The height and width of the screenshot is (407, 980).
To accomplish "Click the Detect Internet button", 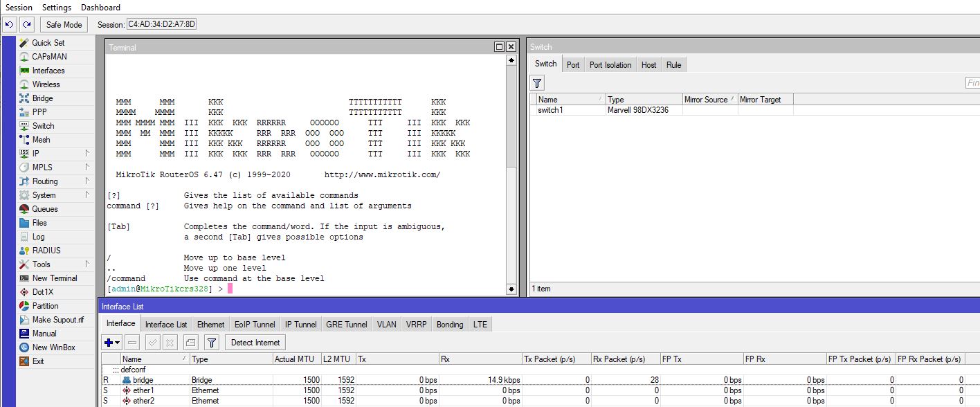I will tap(255, 343).
